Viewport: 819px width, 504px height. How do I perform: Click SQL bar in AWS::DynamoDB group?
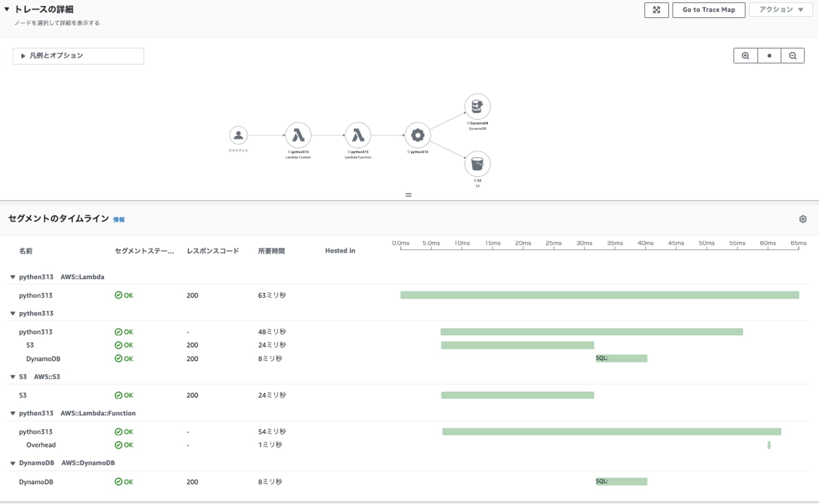[x=622, y=481]
